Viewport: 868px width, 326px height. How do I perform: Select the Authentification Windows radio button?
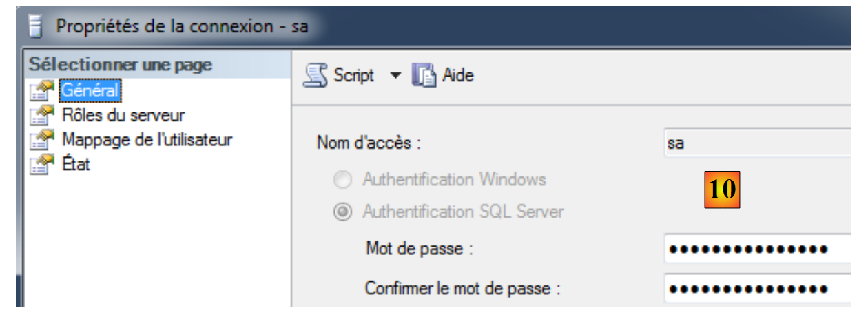click(342, 181)
